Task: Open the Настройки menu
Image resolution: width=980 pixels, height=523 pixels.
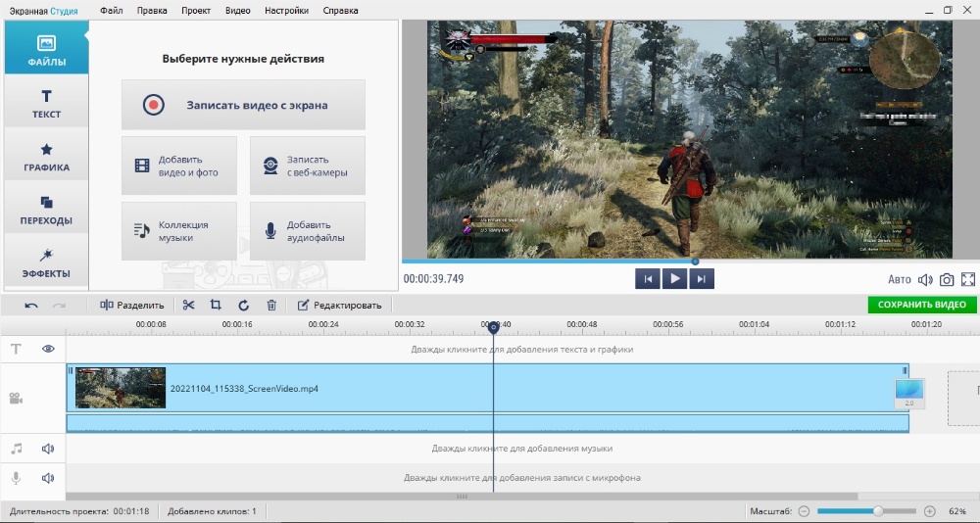Action: (x=286, y=11)
